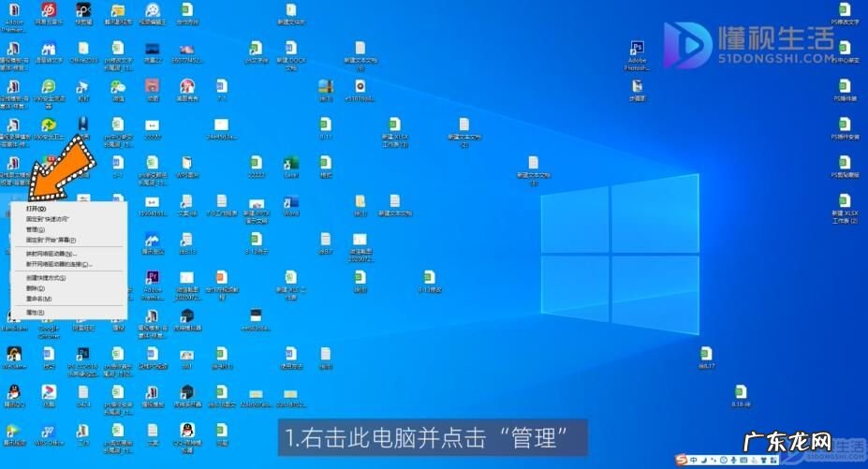The width and height of the screenshot is (868, 469).
Task: Select the green 360 browser icon
Action: tap(49, 86)
